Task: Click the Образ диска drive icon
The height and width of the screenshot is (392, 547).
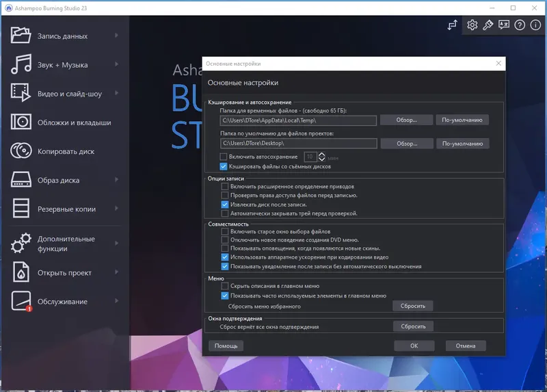Action: 21,180
